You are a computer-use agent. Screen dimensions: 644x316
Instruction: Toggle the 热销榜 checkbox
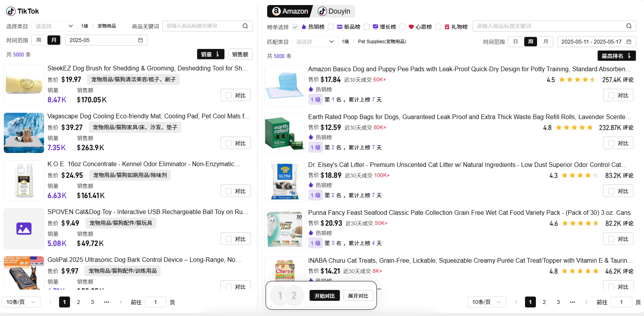(295, 27)
